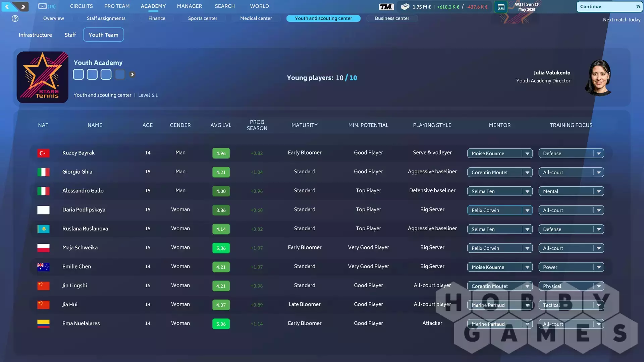The image size is (644, 362).
Task: Click the money finances icon
Action: (405, 6)
